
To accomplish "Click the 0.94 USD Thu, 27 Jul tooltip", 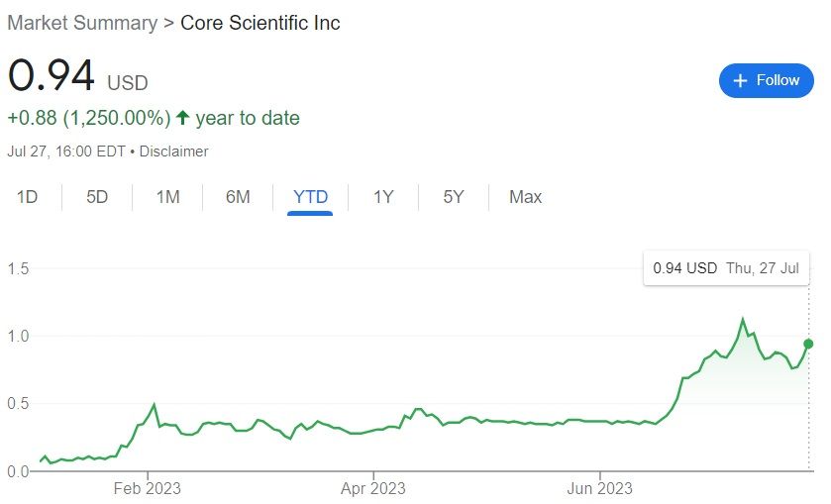I will 726,267.
